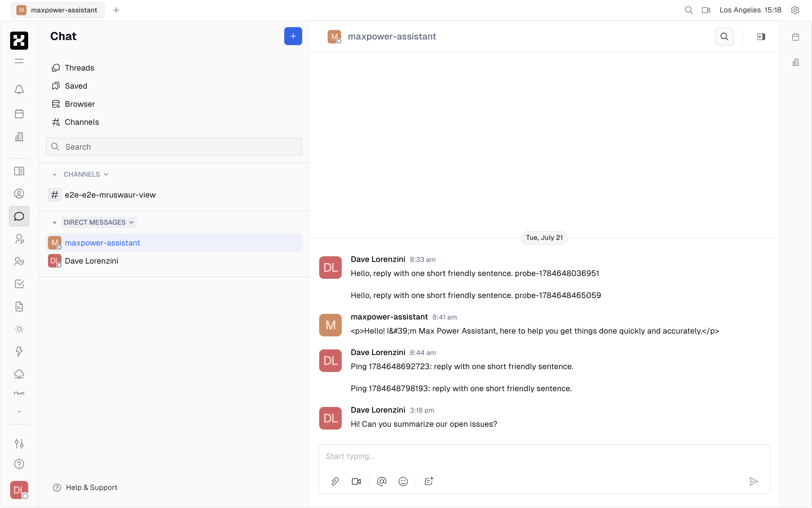Open global search magnifier in top bar
Viewport: 812px width, 508px height.
click(x=689, y=10)
